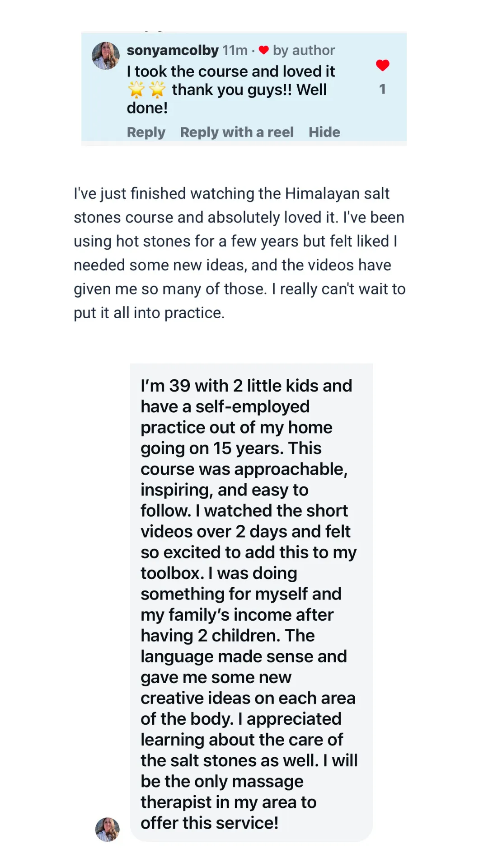Click the second star emoji in comment

[x=157, y=90]
